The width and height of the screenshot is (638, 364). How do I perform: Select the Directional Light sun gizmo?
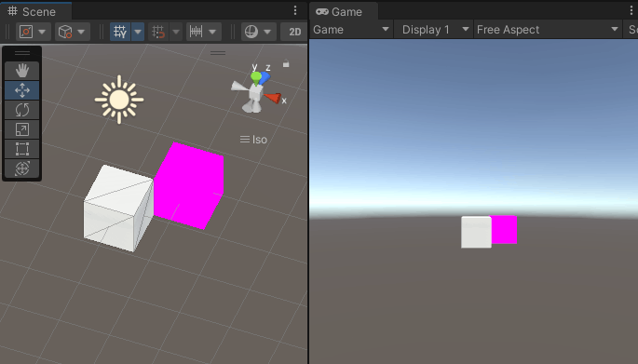point(119,100)
